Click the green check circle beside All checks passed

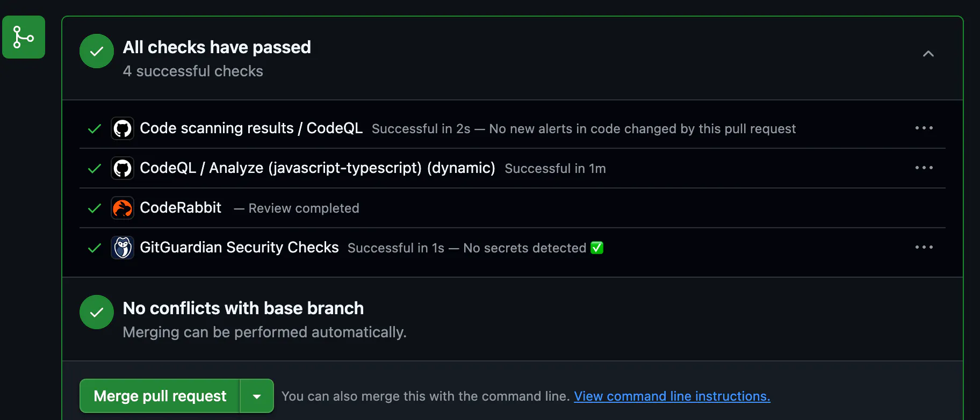pyautogui.click(x=97, y=51)
